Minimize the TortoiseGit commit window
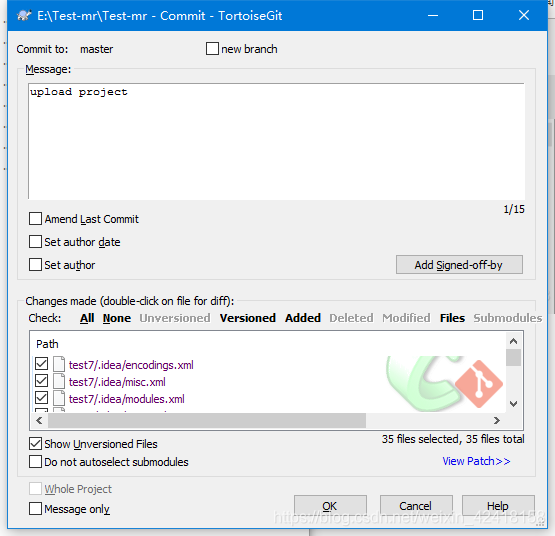The height and width of the screenshot is (536, 555). [x=433, y=15]
